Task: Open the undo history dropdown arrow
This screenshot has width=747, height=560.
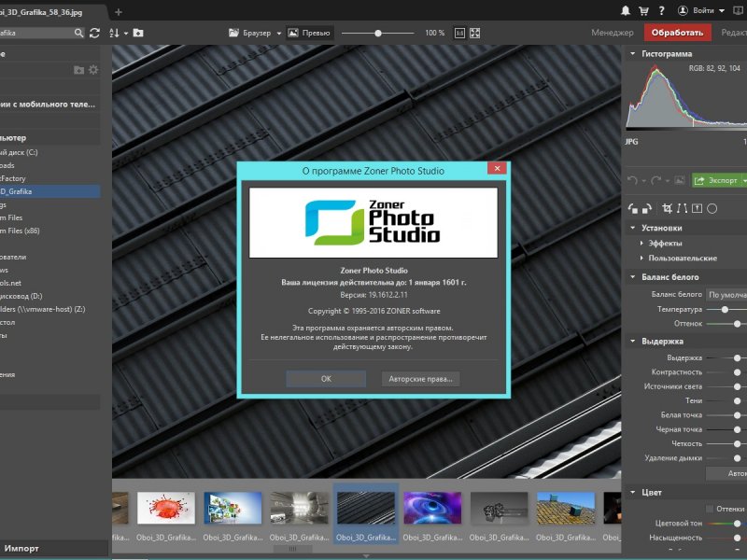Action: (643, 181)
